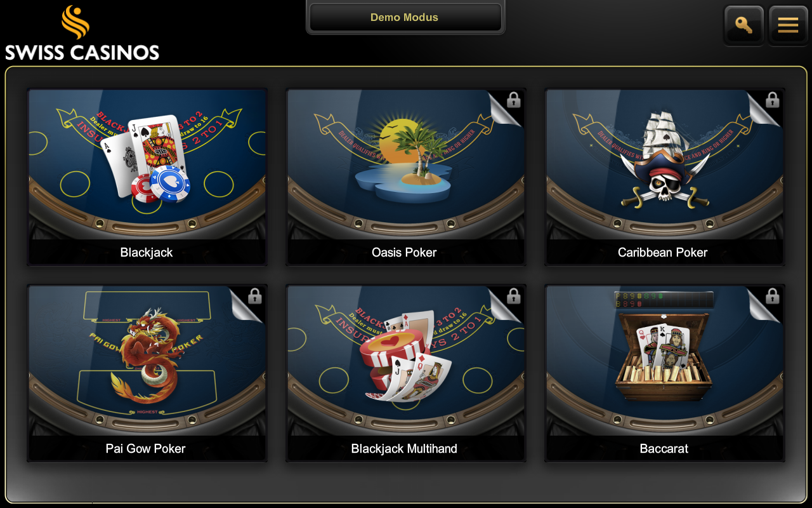The width and height of the screenshot is (812, 508).
Task: Click the golden key login icon
Action: tap(743, 25)
